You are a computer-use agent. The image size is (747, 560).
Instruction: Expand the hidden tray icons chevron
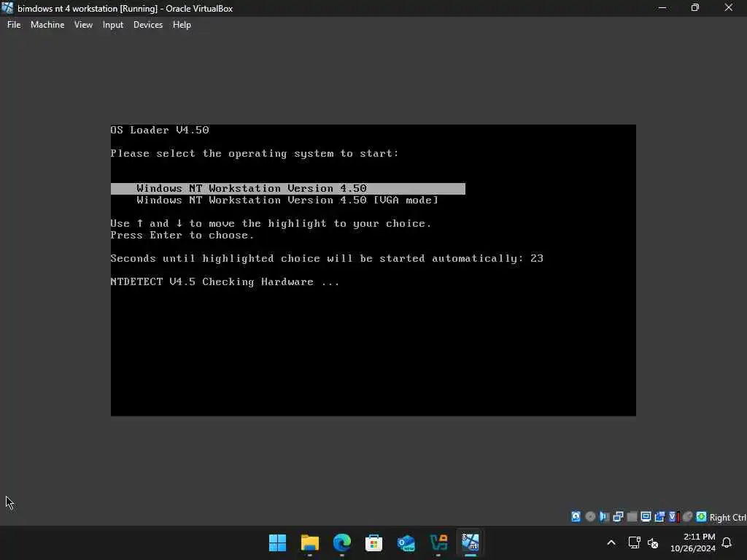(611, 542)
